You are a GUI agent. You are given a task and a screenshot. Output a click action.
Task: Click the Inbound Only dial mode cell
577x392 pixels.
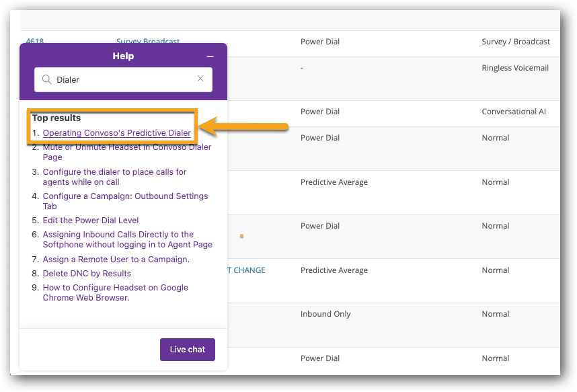(x=325, y=314)
